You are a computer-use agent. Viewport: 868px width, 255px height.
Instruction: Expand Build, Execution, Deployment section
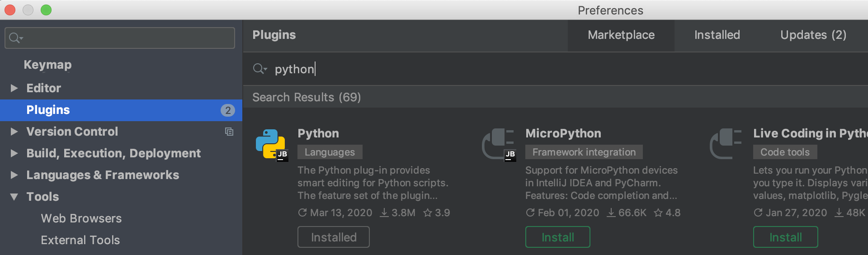point(14,153)
